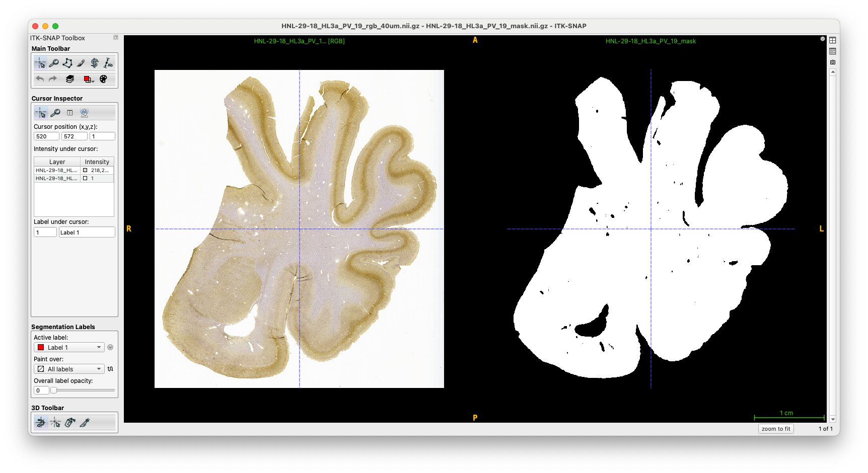868x473 pixels.
Task: Take a screenshot with the camera icon
Action: click(x=833, y=62)
